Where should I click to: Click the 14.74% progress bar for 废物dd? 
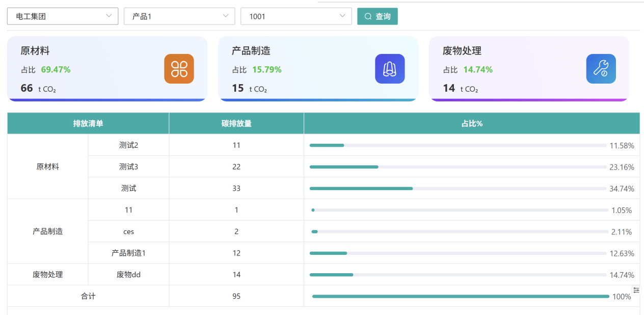(458, 275)
